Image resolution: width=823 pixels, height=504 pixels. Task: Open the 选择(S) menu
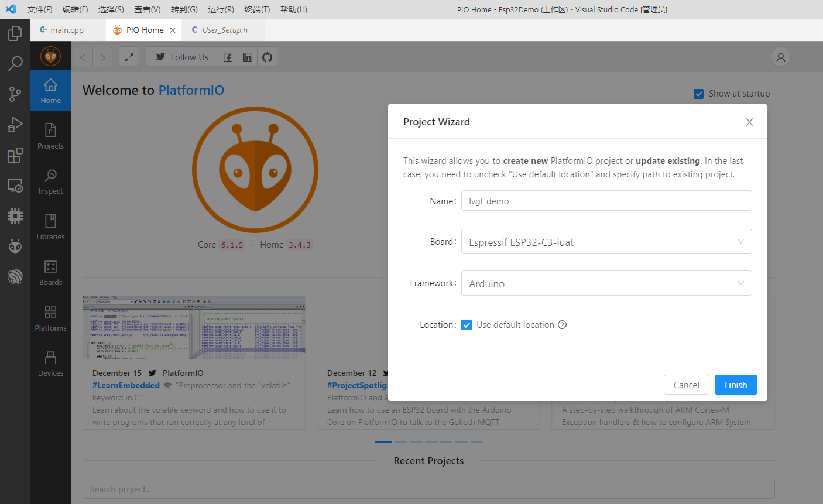point(111,9)
